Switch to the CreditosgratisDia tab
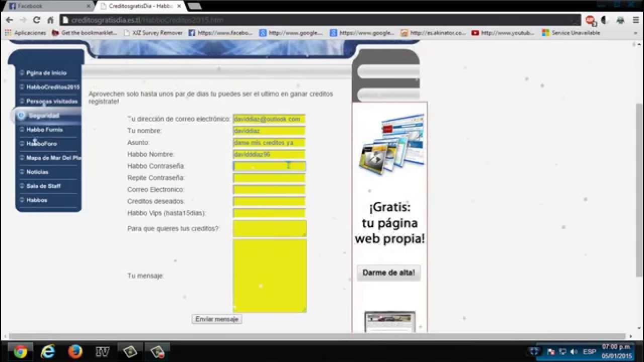The image size is (644, 362). click(140, 6)
